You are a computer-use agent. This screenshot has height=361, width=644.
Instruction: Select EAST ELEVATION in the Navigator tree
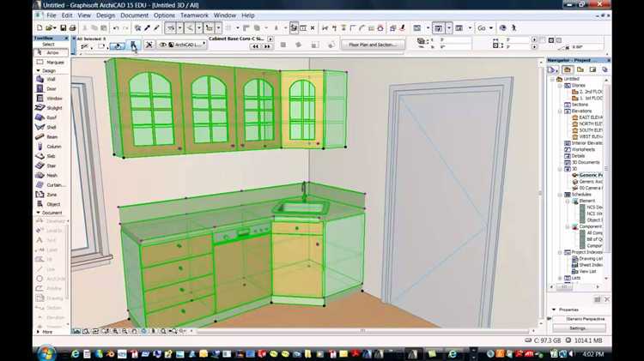tap(587, 117)
